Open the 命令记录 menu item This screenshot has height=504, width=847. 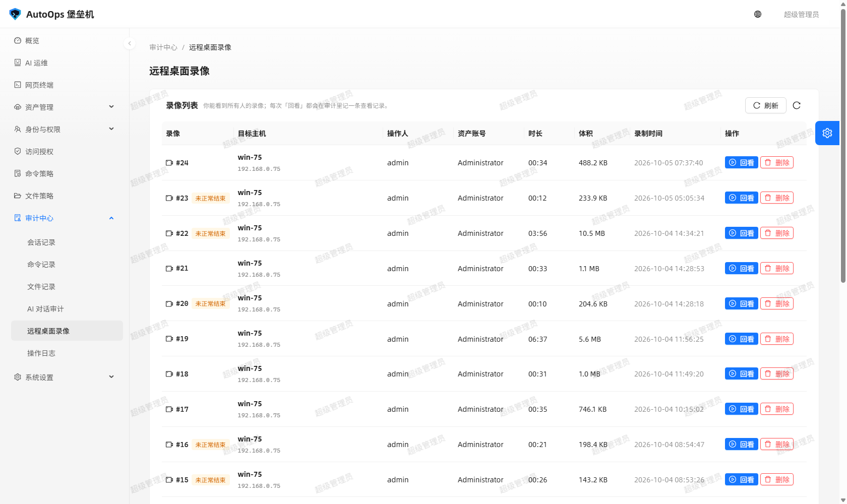[x=67, y=265]
